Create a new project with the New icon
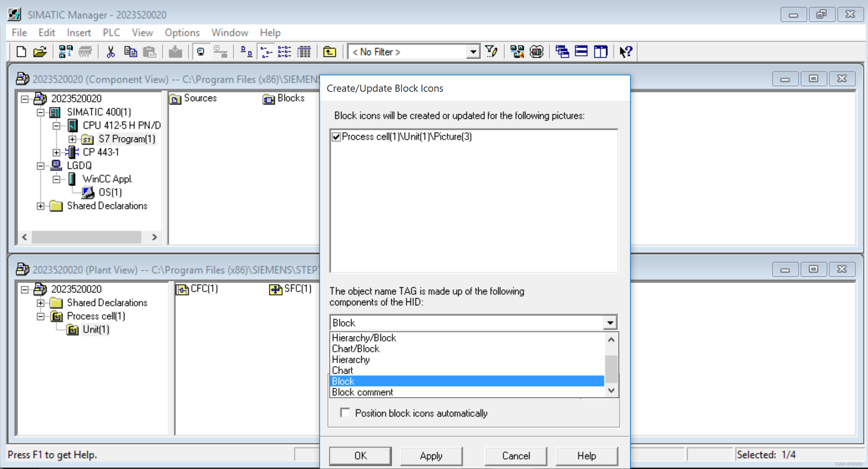 pyautogui.click(x=21, y=52)
